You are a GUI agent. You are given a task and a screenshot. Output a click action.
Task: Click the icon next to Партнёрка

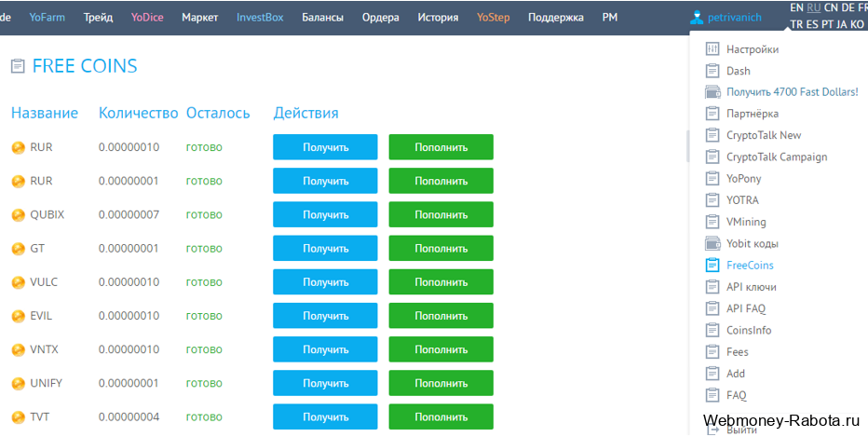(712, 114)
